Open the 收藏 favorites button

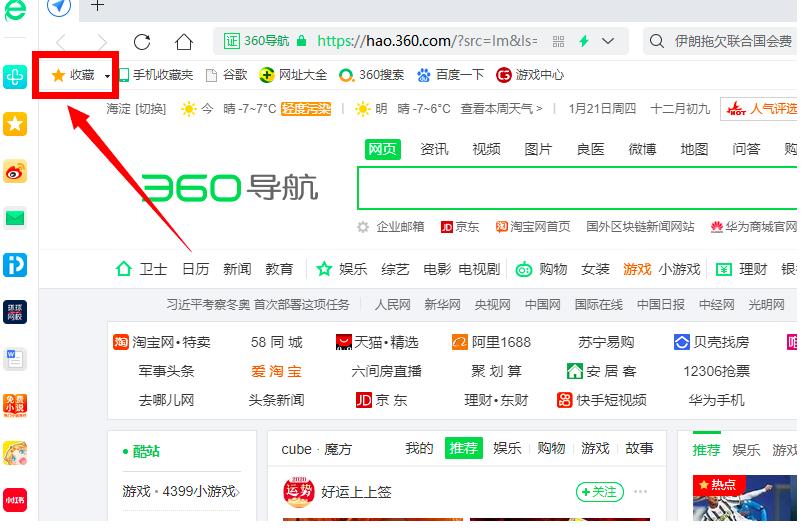(x=73, y=75)
